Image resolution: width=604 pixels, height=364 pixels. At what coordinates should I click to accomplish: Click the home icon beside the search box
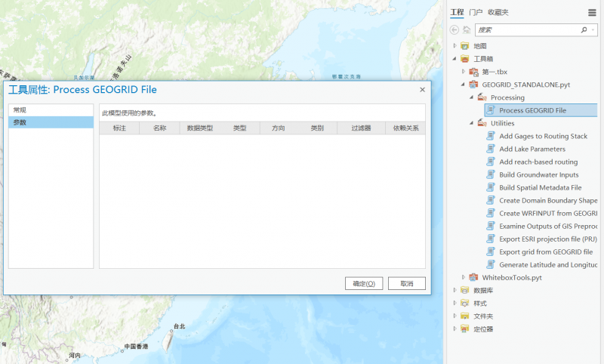[467, 30]
